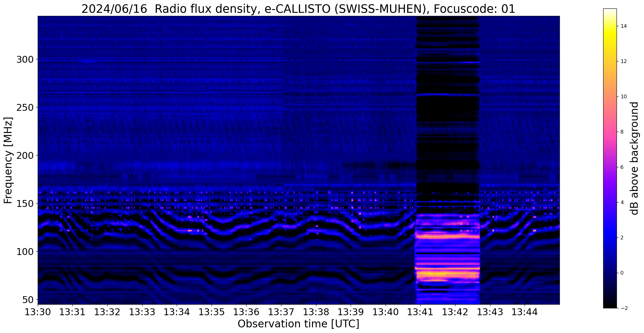Click the dB colorbar gradient strip

tap(610, 158)
